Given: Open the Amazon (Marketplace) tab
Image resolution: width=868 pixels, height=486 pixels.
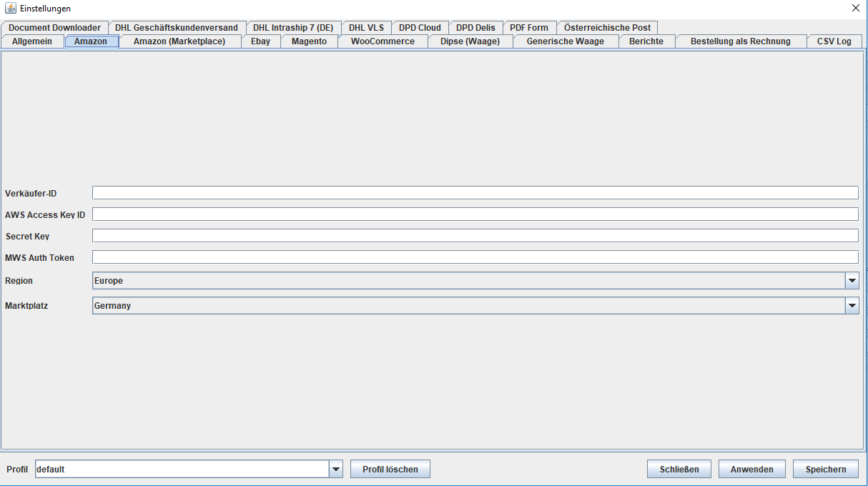Looking at the screenshot, I should click(179, 41).
